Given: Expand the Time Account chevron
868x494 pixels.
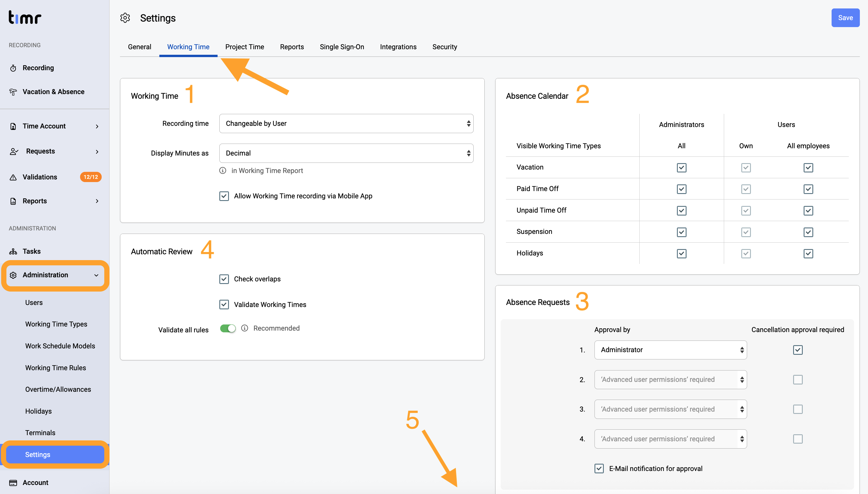Looking at the screenshot, I should point(97,126).
